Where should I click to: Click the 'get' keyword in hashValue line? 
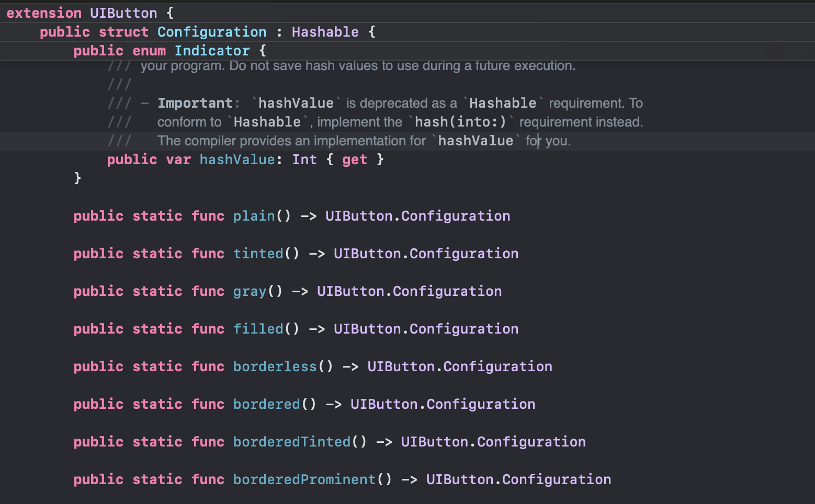pos(355,159)
